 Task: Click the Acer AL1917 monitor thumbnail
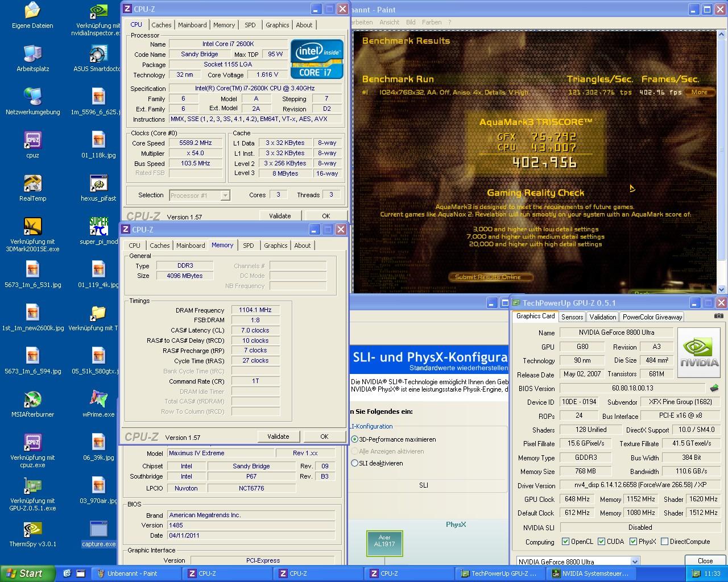(384, 544)
